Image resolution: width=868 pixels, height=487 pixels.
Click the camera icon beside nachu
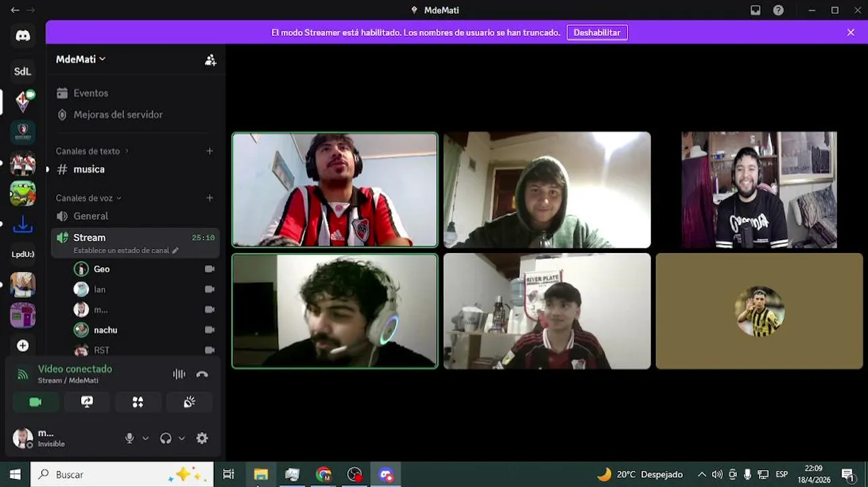(x=210, y=330)
